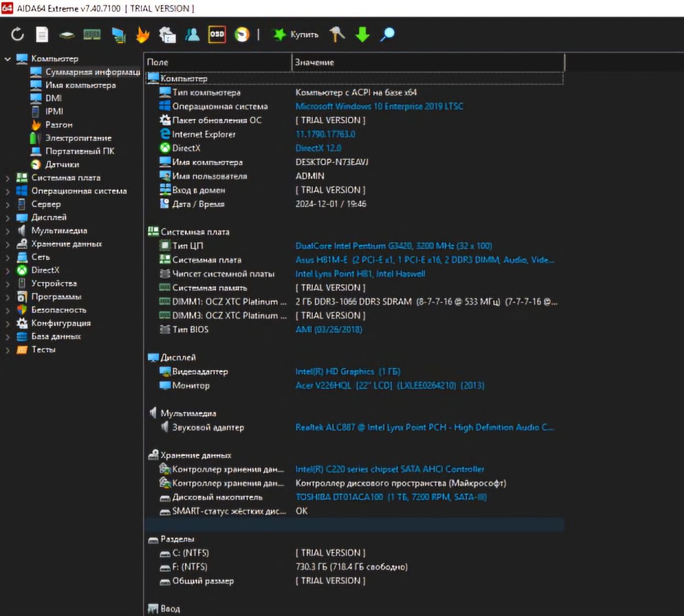Expand the Хранение данных tree node
This screenshot has width=684, height=616.
click(8, 244)
